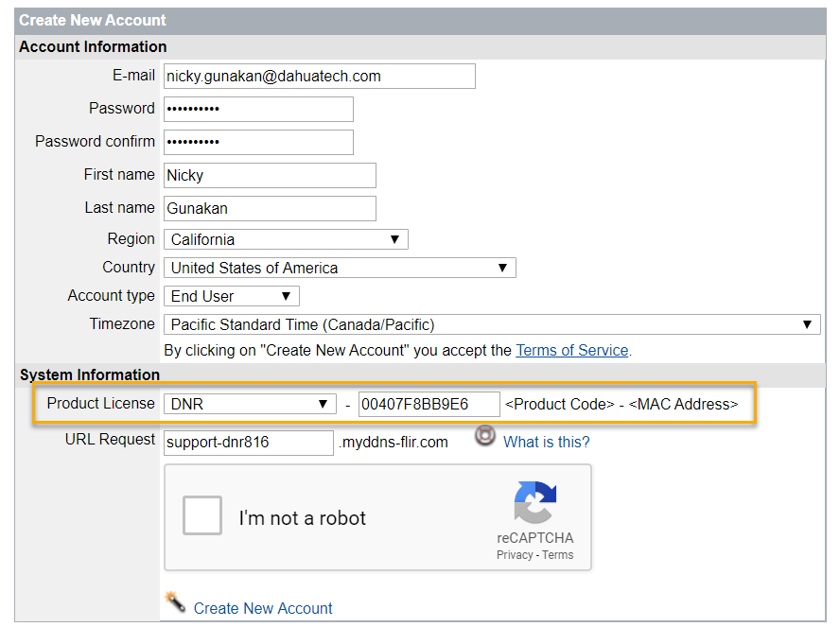Image resolution: width=840 pixels, height=627 pixels.
Task: Open the reCAPTCHA Privacy link
Action: [x=514, y=555]
